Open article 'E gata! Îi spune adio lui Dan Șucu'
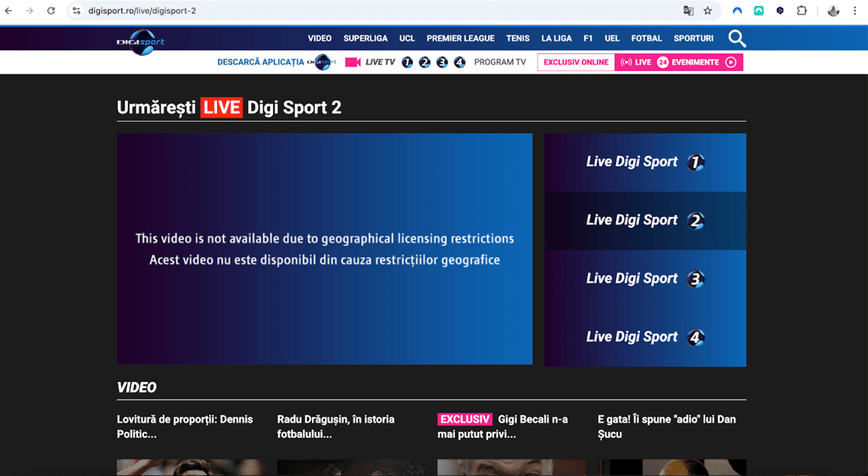This screenshot has width=868, height=476. click(x=666, y=427)
